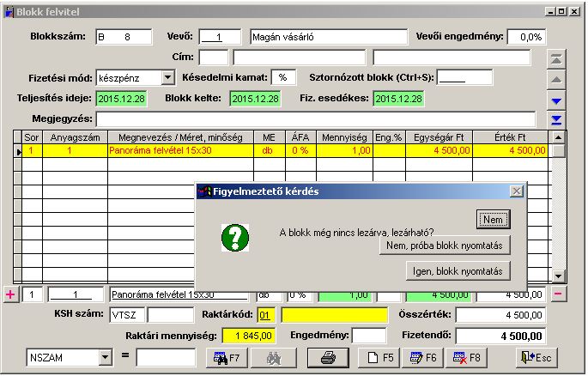Click the Blokkszám input field

124,37
